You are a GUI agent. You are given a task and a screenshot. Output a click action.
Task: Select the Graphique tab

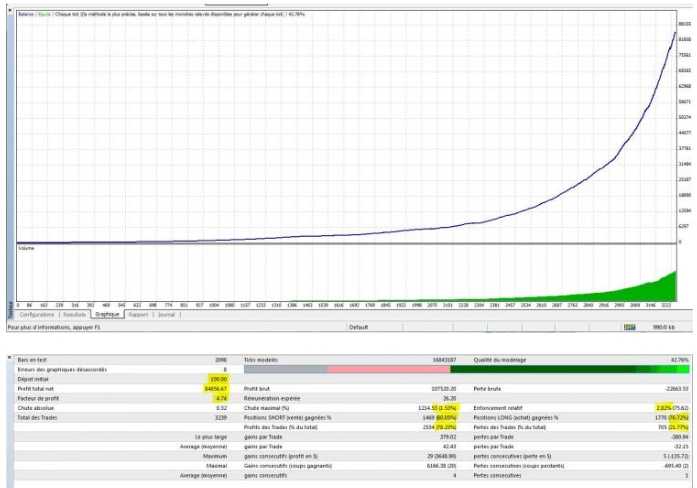tap(109, 314)
